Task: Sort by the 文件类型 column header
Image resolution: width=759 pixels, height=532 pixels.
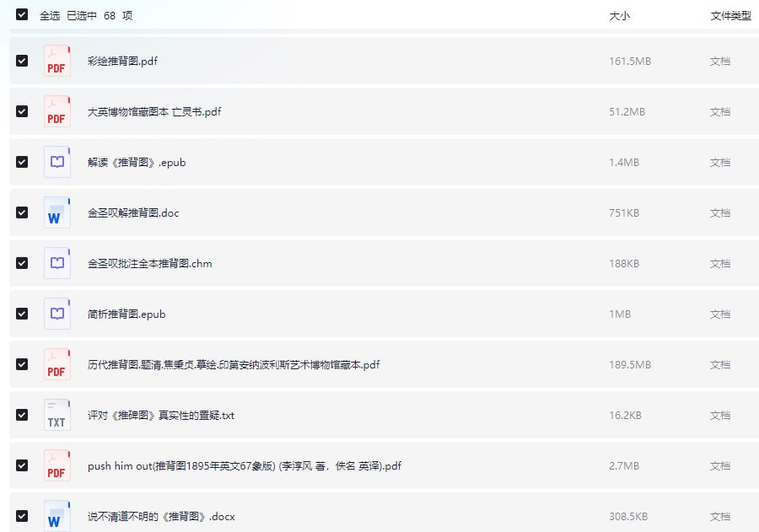Action: point(731,16)
